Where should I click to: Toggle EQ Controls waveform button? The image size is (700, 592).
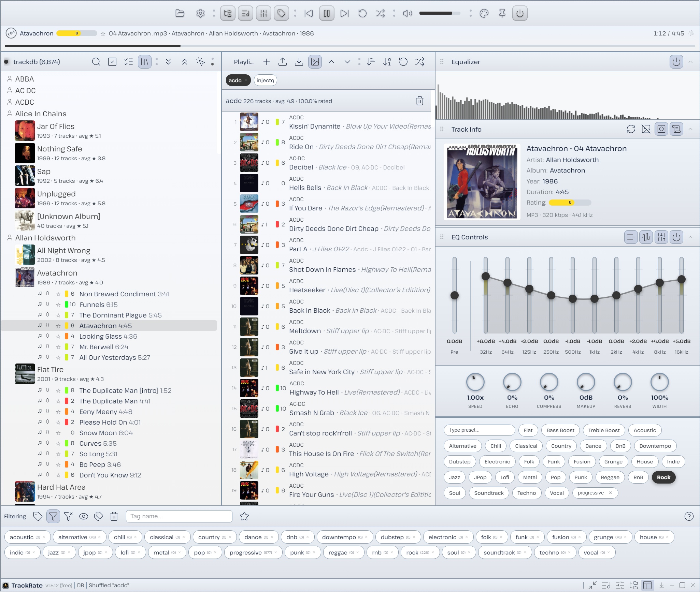click(646, 237)
